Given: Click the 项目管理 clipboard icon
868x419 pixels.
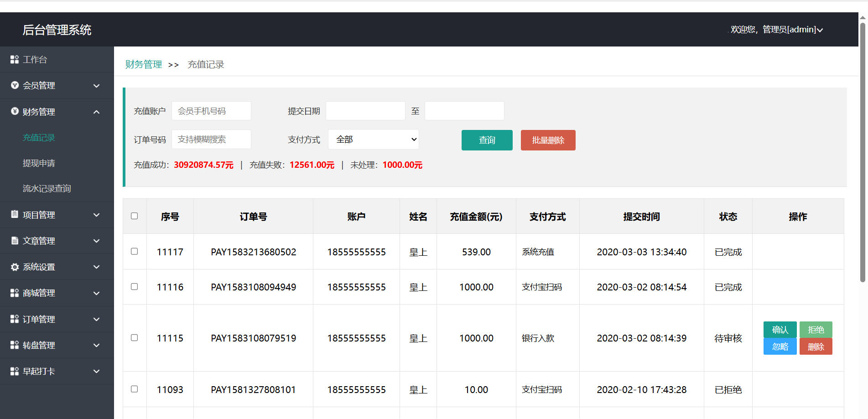Looking at the screenshot, I should click(15, 214).
